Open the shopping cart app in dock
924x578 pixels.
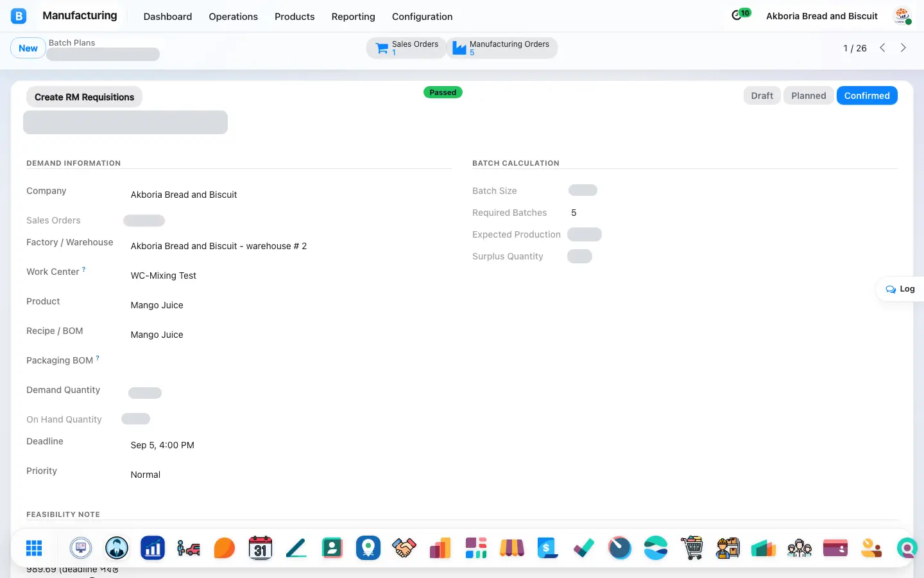[x=692, y=548]
